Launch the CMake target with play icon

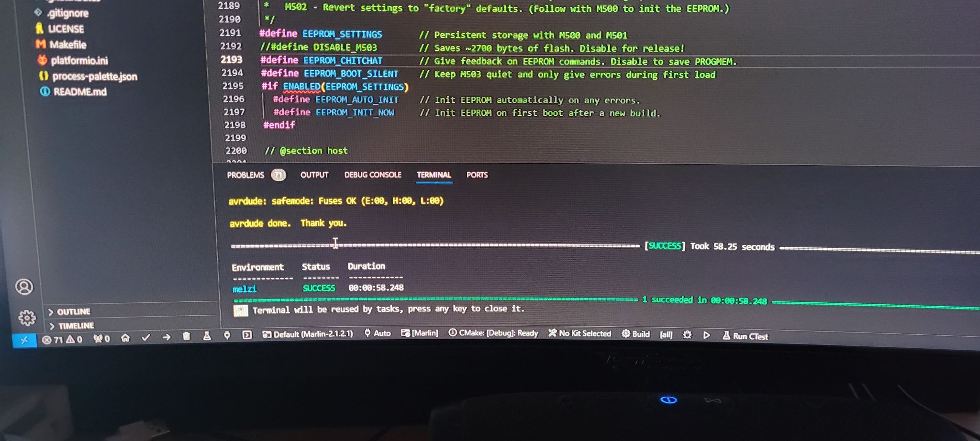click(707, 335)
